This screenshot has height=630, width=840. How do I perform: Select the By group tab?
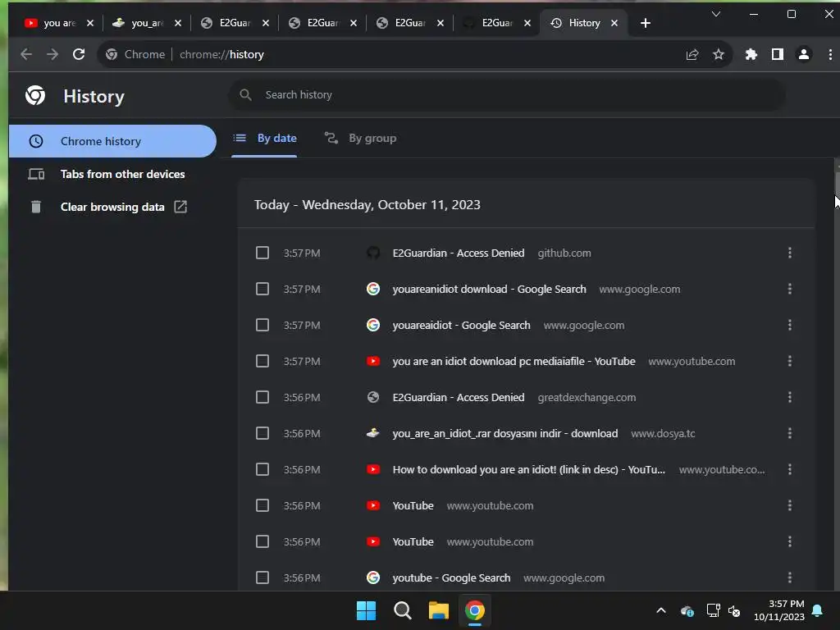click(361, 138)
